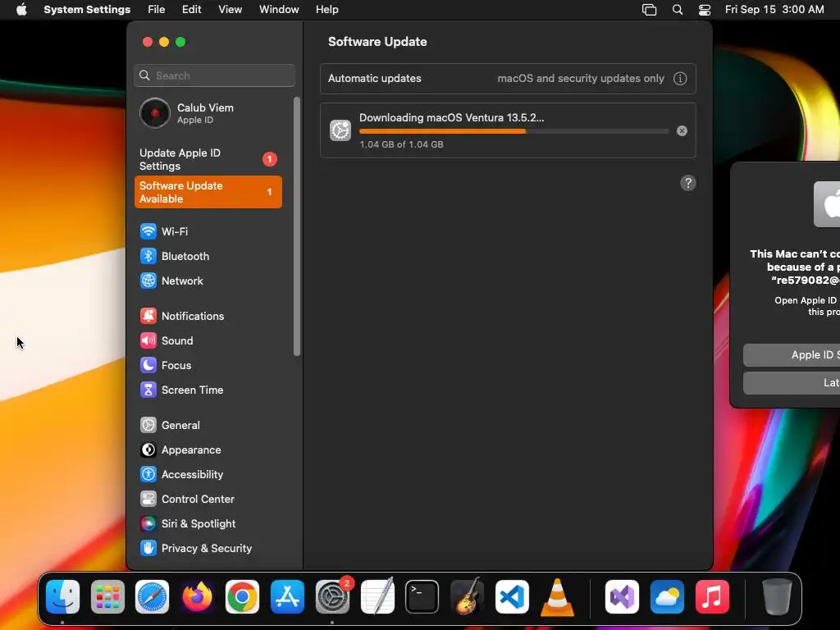The image size is (840, 630).
Task: Click System Settings icon in Dock
Action: point(332,596)
